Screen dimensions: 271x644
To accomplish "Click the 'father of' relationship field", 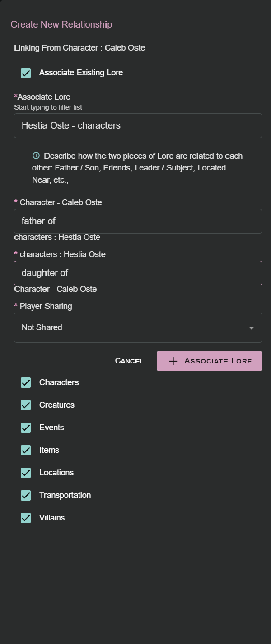I will click(x=138, y=221).
